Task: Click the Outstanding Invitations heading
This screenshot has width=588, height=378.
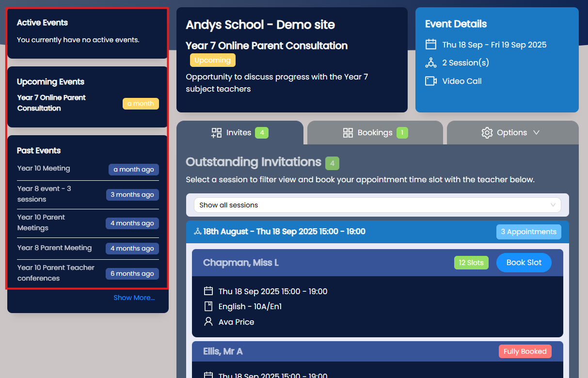Action: 254,162
